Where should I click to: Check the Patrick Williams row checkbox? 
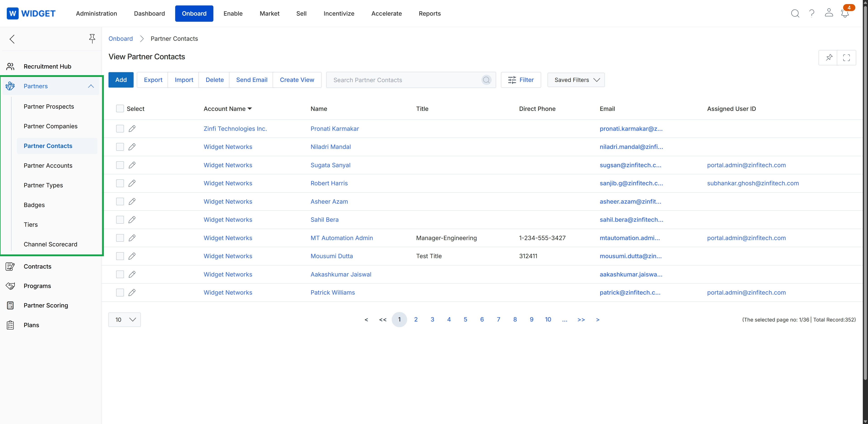120,293
